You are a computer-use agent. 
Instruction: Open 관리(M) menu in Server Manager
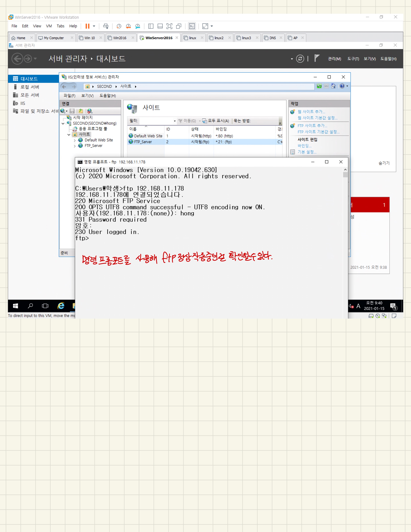pos(334,59)
